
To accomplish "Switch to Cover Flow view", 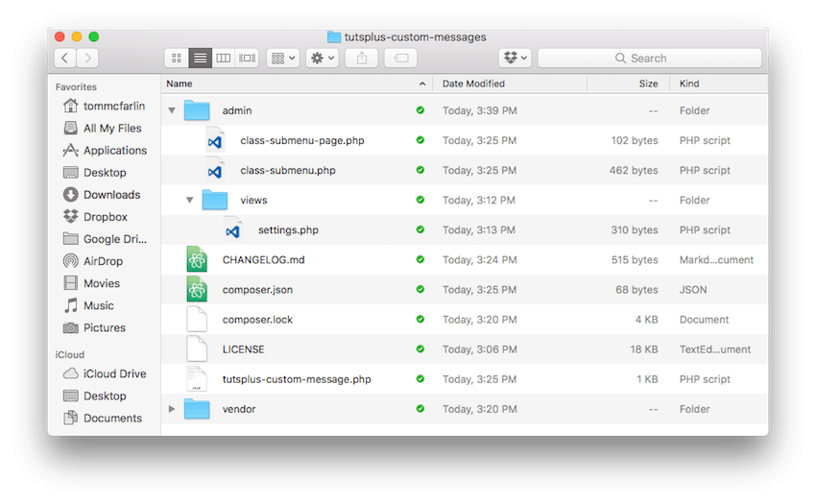I will [x=247, y=58].
